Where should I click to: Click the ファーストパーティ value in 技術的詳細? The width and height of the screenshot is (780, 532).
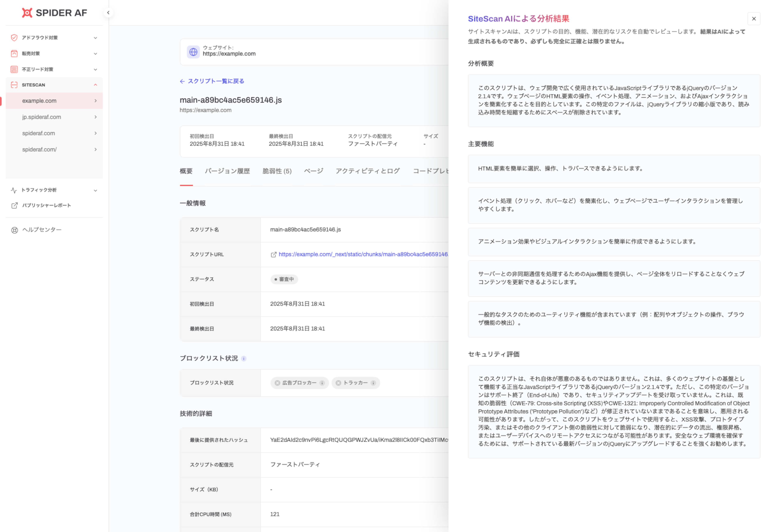tap(295, 465)
